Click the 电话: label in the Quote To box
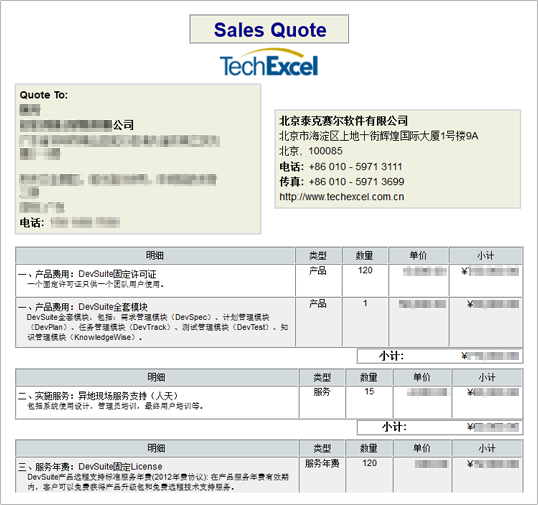Screen dimensions: 538x505 click(32, 223)
